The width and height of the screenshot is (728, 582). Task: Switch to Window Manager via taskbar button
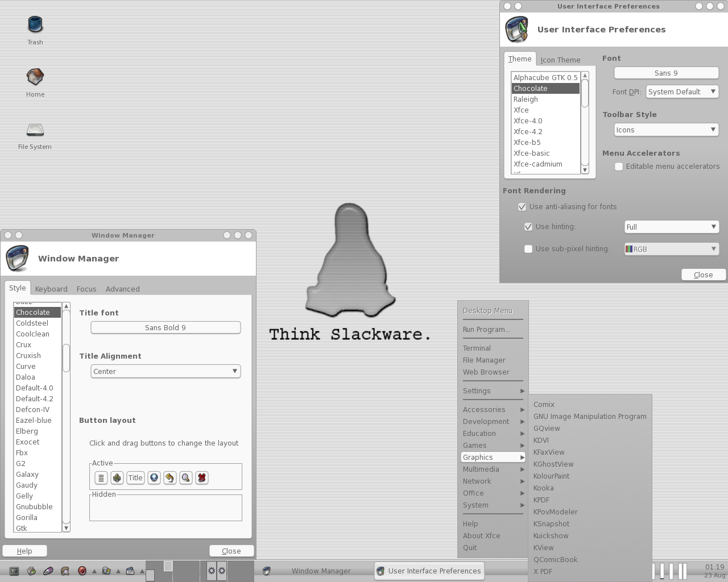click(x=315, y=571)
